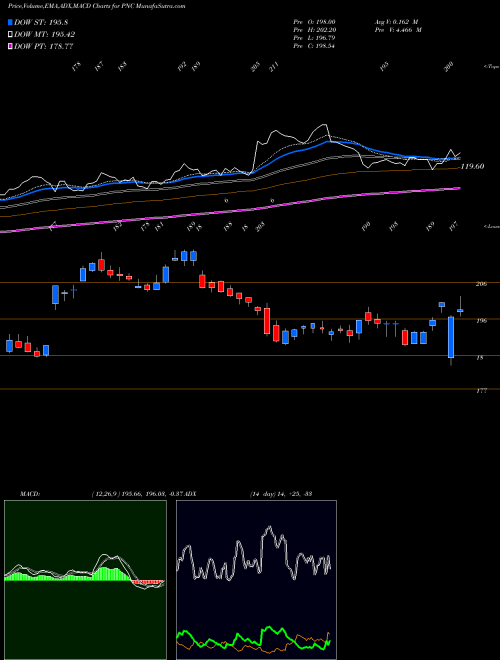Click the 206 price level label
Viewport: 500px width, 660px height.
click(x=481, y=284)
